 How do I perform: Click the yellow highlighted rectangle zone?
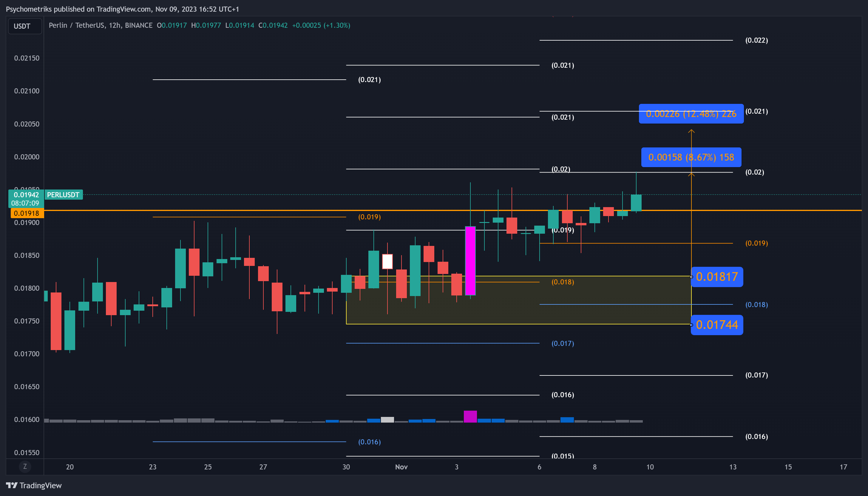coord(518,300)
